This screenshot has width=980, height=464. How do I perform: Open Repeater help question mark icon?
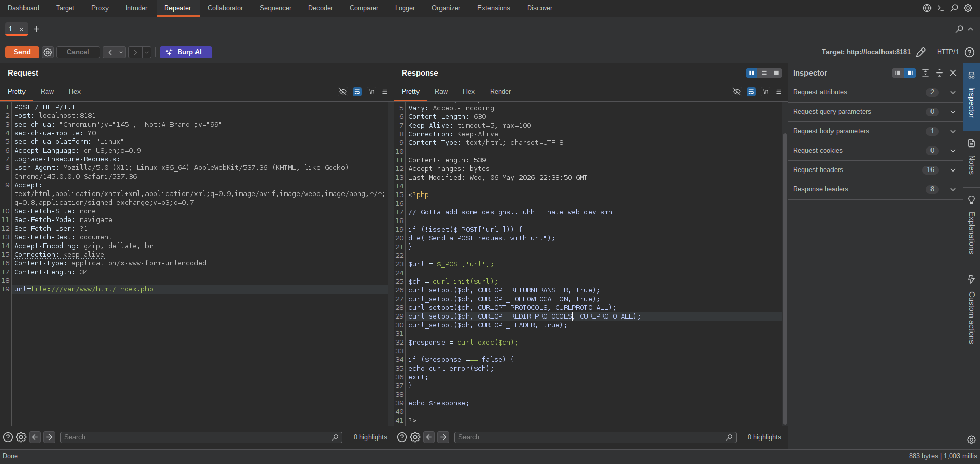click(x=970, y=52)
